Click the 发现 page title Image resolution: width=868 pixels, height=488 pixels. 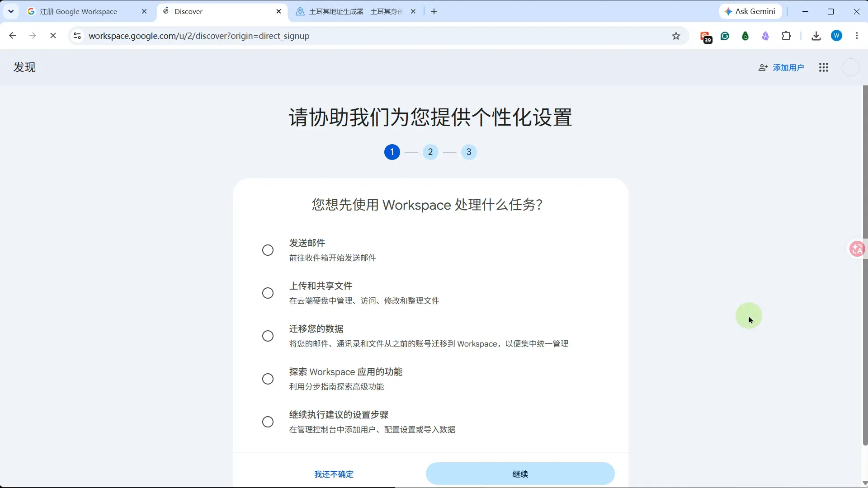(x=24, y=67)
